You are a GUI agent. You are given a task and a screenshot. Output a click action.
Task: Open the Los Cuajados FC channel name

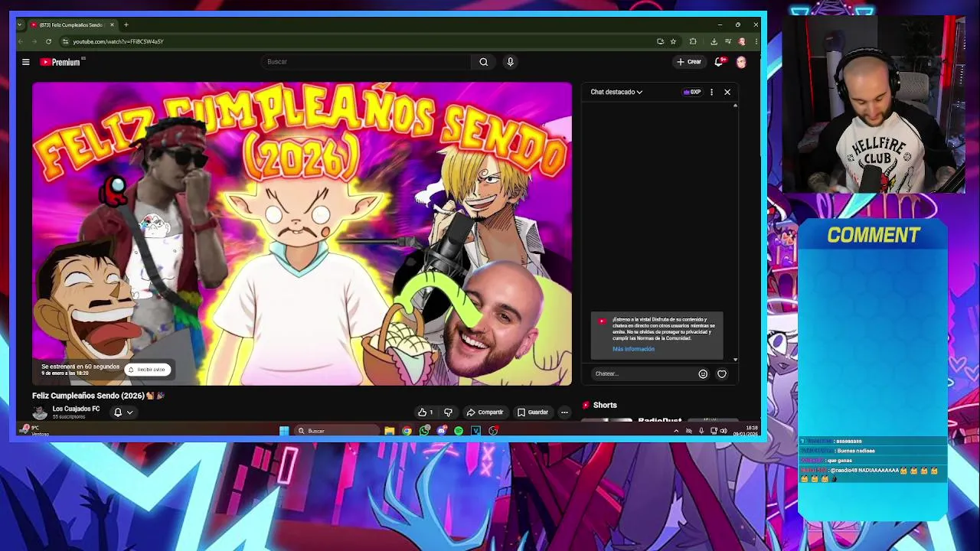point(76,409)
